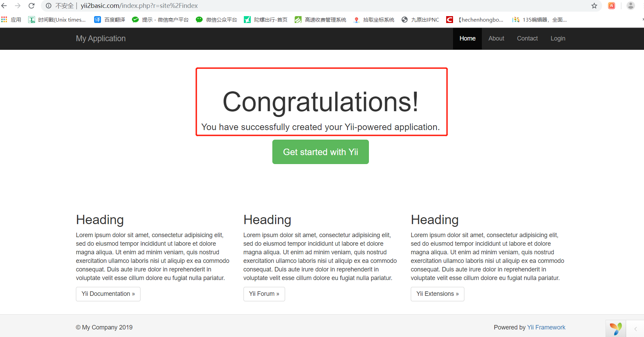Open the Yii Forum button
644x337 pixels.
point(264,294)
